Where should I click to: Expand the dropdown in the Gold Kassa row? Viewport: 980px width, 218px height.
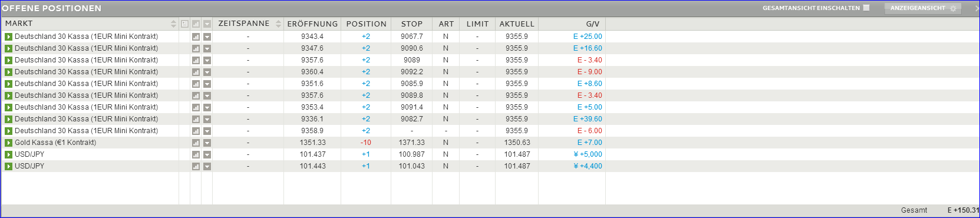click(x=207, y=143)
